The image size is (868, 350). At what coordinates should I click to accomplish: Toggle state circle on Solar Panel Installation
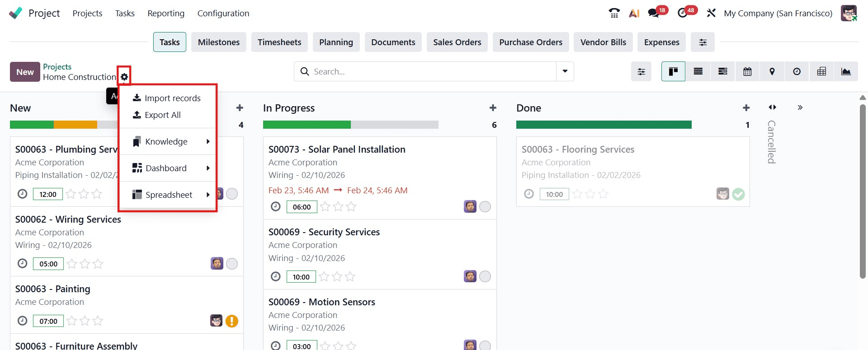click(x=485, y=206)
